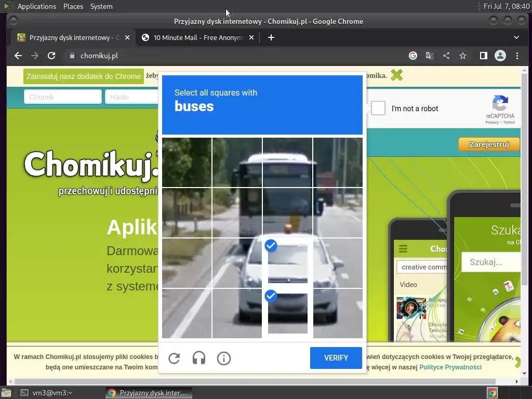Click the chomikuj.pl address bar
532x399 pixels.
point(234,56)
